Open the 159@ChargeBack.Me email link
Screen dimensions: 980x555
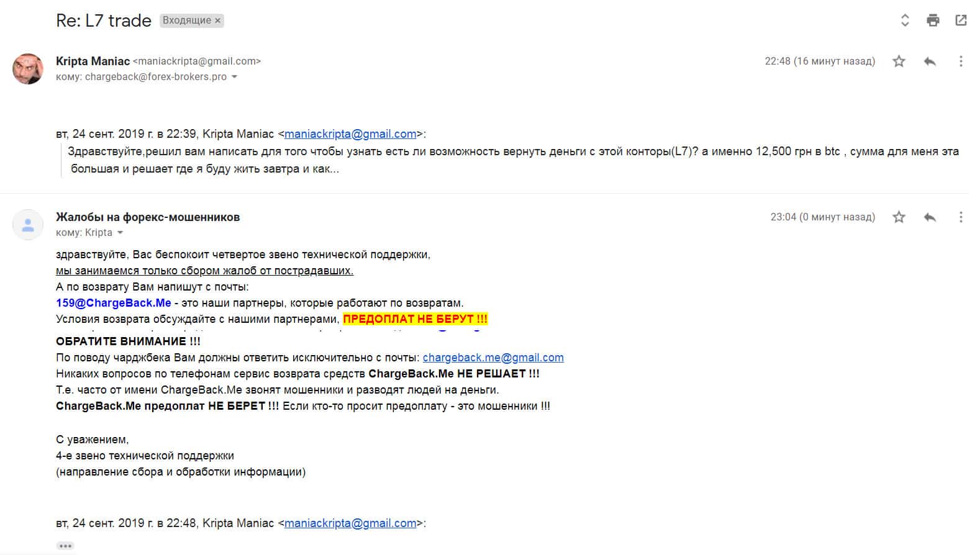pyautogui.click(x=113, y=303)
